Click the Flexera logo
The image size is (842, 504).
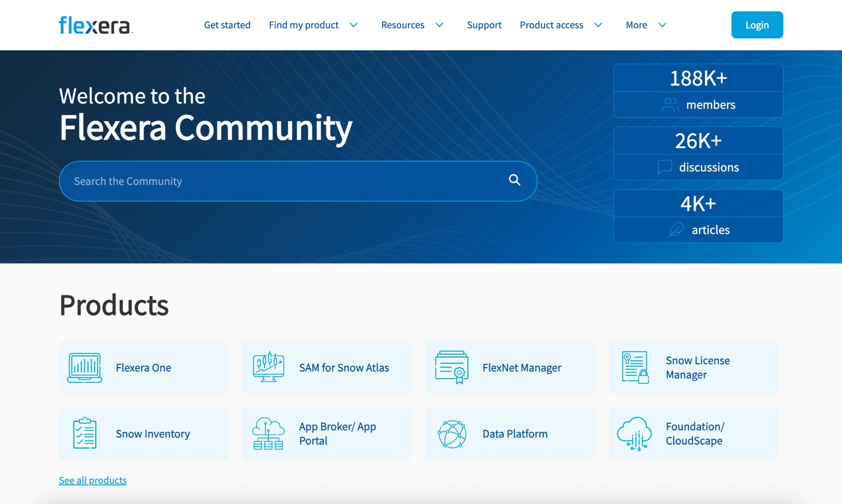(x=95, y=25)
